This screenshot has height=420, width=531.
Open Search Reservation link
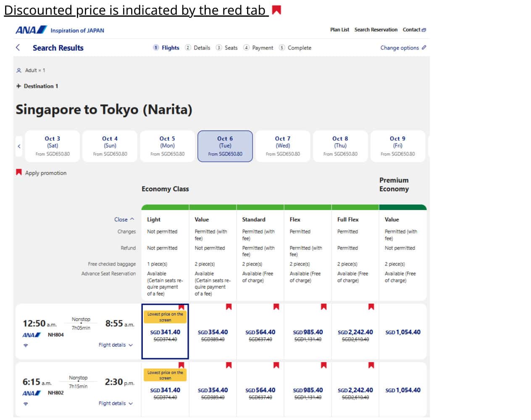[376, 30]
